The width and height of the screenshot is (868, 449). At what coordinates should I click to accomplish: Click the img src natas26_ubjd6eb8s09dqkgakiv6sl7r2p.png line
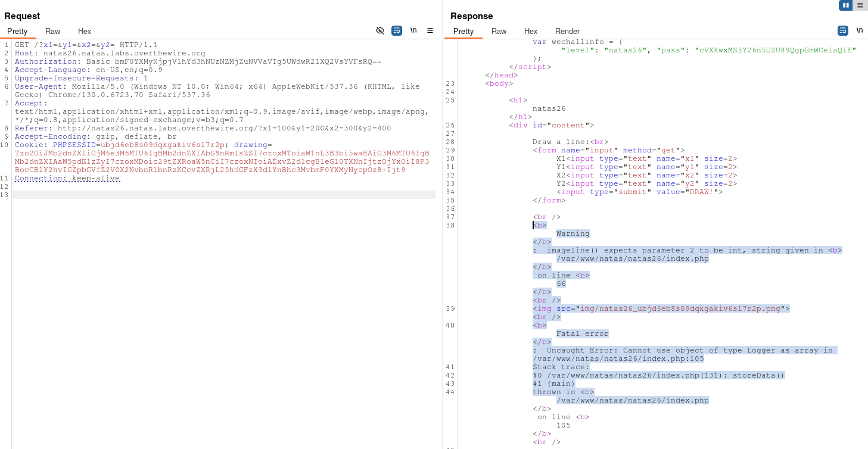661,308
